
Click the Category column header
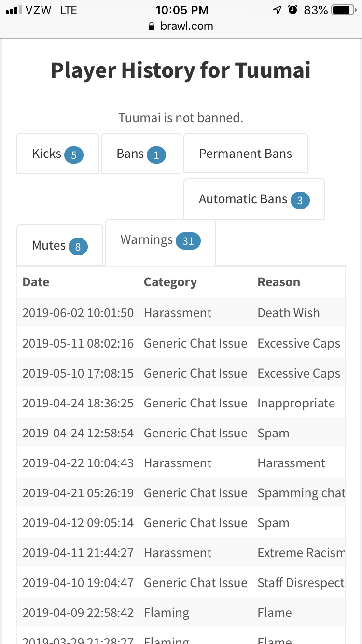point(170,282)
